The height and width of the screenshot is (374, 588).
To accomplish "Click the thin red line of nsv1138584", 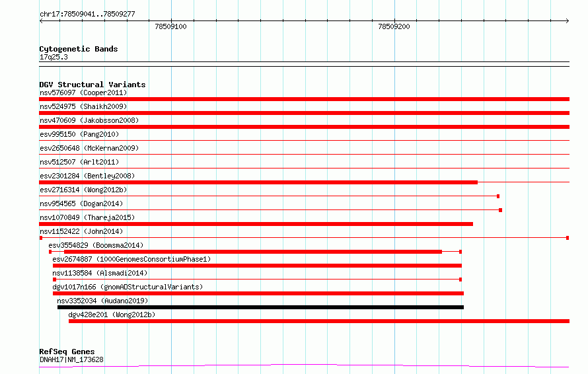I will (257, 280).
